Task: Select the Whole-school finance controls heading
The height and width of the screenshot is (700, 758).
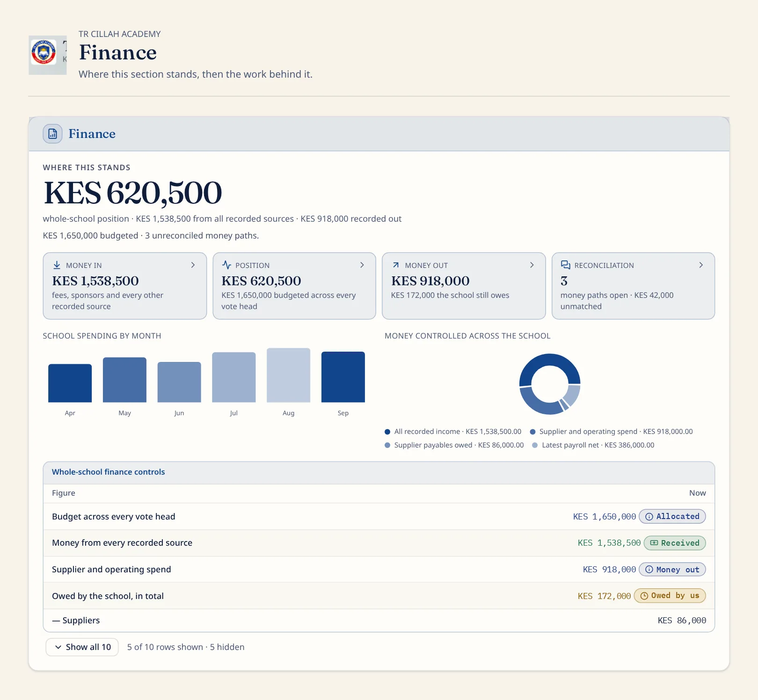Action: click(x=108, y=472)
